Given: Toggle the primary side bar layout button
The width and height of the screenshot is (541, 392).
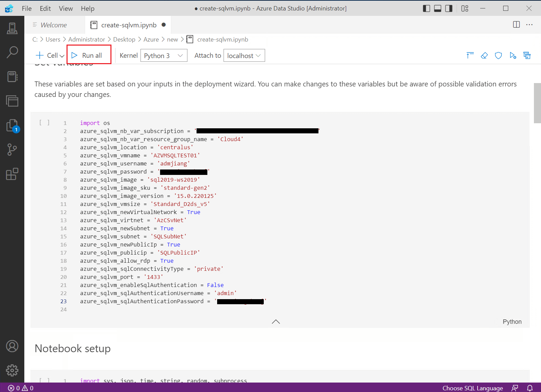Looking at the screenshot, I should (427, 8).
